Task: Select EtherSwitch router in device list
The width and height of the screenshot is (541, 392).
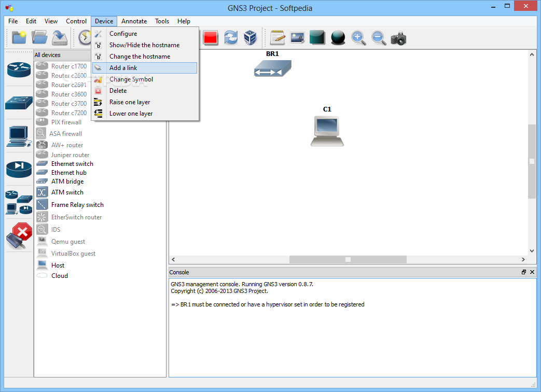Action: tap(76, 217)
